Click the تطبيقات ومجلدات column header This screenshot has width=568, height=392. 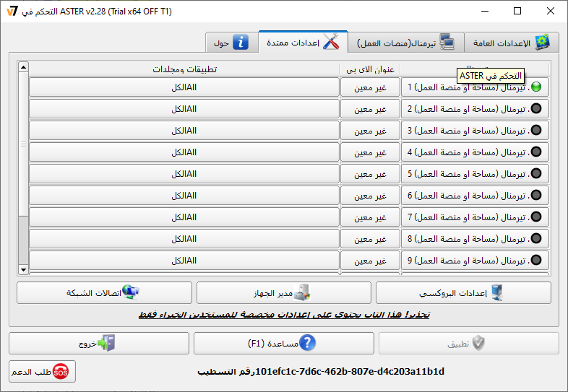pyautogui.click(x=184, y=69)
